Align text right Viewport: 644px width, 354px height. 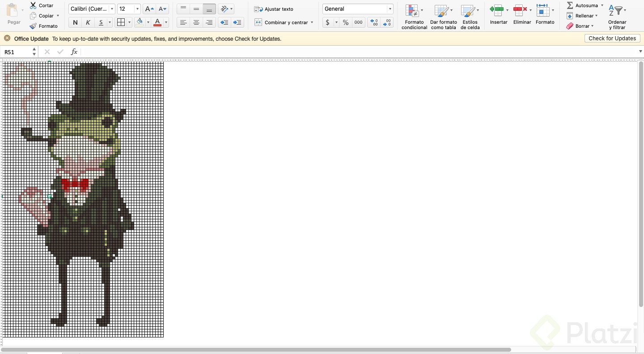click(x=209, y=22)
